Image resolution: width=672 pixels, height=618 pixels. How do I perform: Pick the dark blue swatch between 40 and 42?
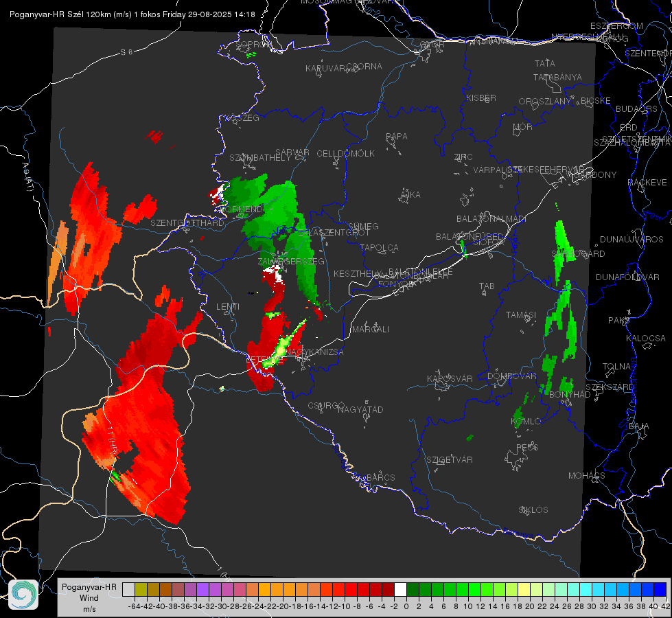pos(660,589)
